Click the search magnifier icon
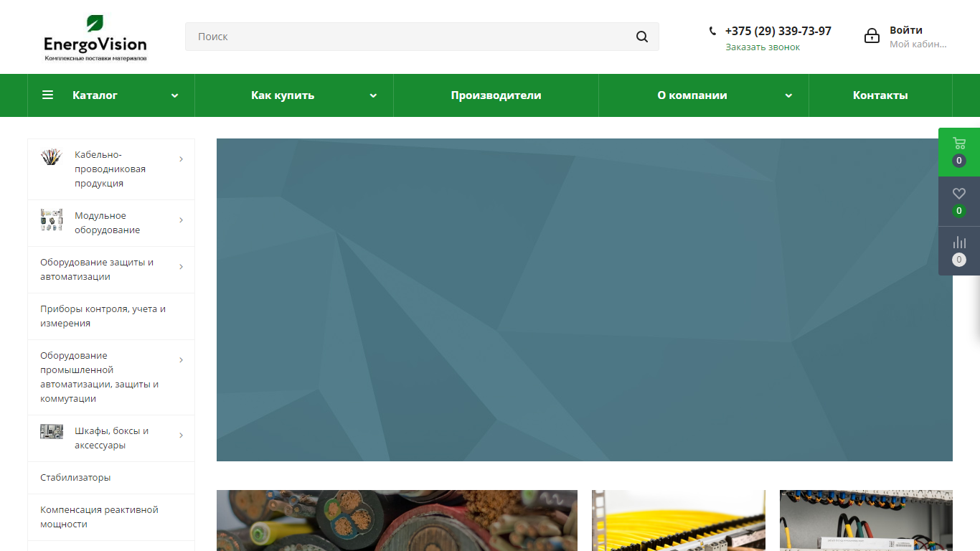 pos(642,37)
